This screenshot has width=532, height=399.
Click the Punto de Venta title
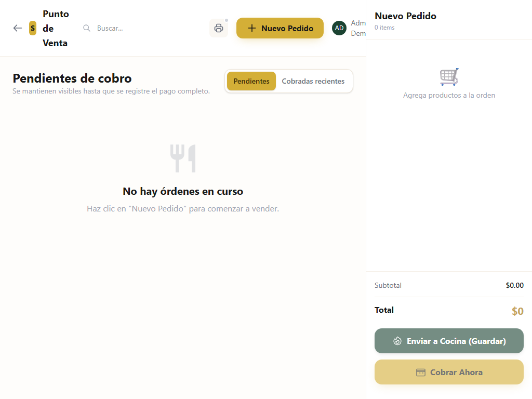point(56,29)
